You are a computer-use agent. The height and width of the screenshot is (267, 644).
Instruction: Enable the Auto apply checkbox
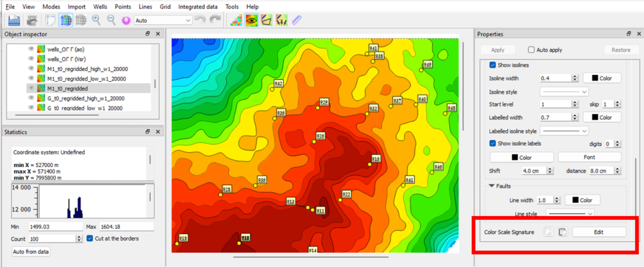(x=533, y=50)
